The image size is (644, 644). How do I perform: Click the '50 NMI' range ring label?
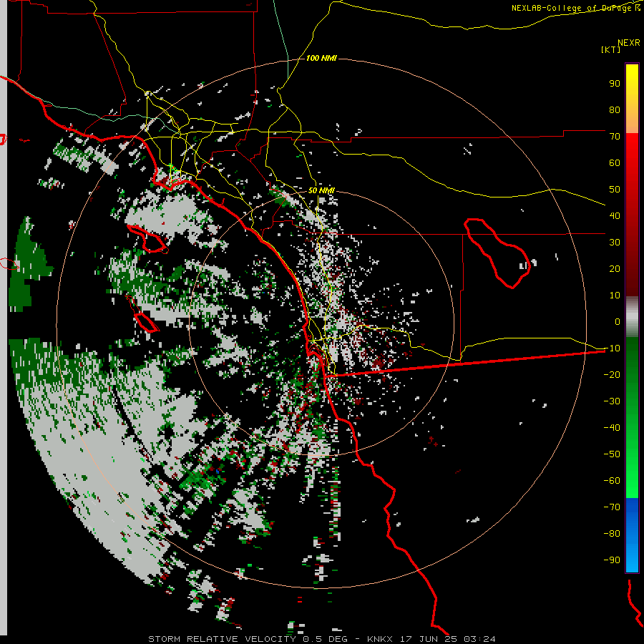[321, 190]
